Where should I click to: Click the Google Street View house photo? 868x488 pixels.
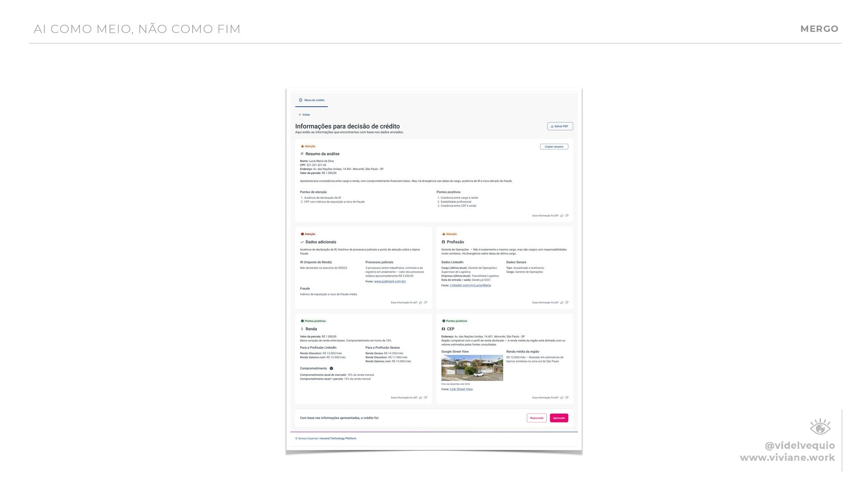pos(472,368)
